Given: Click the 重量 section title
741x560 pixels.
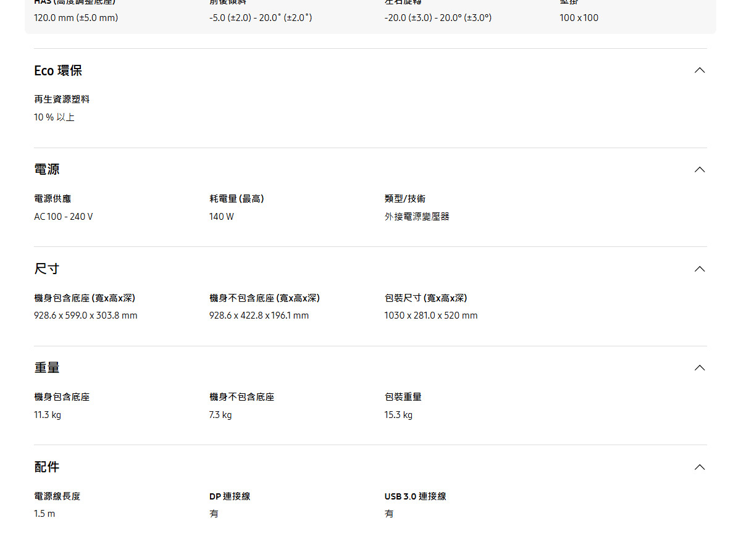Looking at the screenshot, I should [x=47, y=367].
